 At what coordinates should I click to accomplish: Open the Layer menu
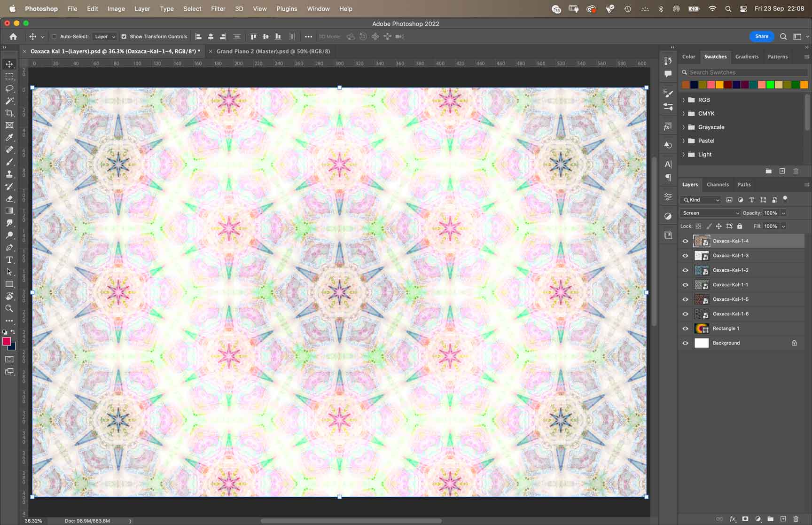click(x=142, y=8)
